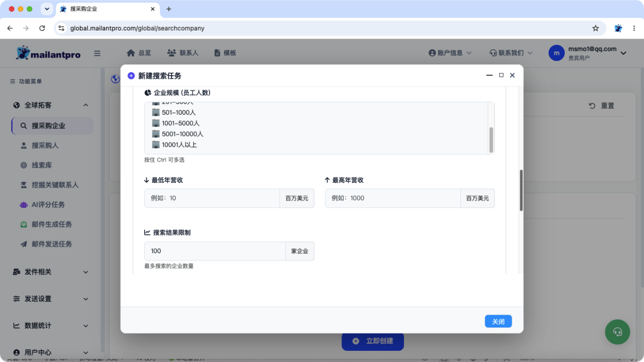Expand the 账户信息 dropdown
The height and width of the screenshot is (362, 644).
[450, 53]
